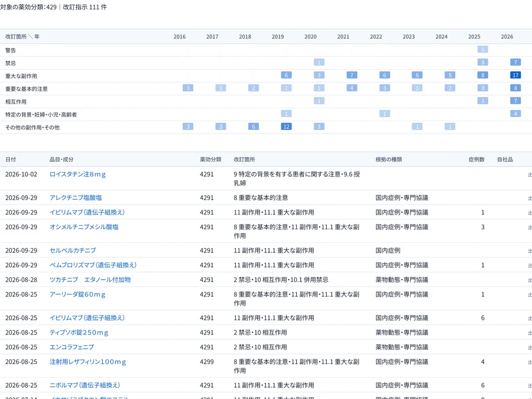Click the 症例数 column header
Image resolution: width=532 pixels, height=399 pixels.
(476, 160)
